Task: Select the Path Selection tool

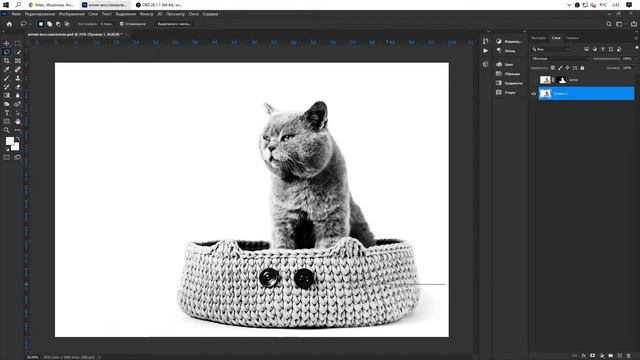Action: (x=18, y=113)
